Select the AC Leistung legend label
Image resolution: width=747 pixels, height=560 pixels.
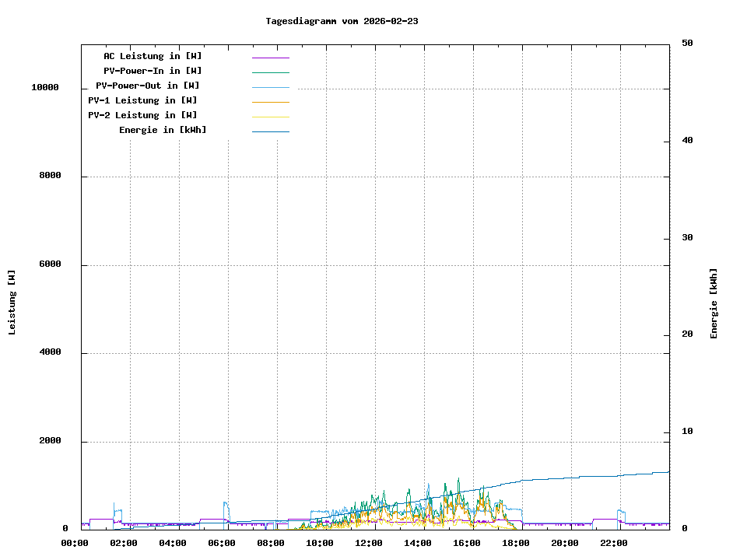pos(153,56)
